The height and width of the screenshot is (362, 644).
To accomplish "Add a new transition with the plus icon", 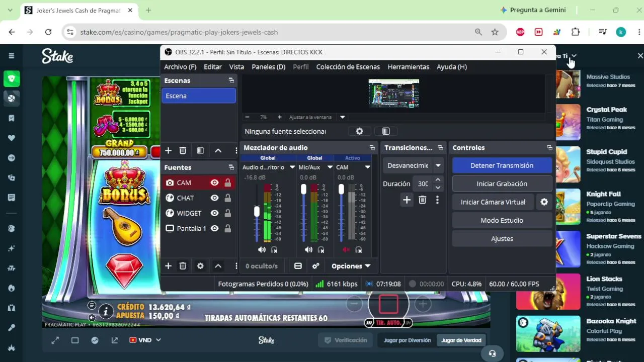I will [407, 200].
